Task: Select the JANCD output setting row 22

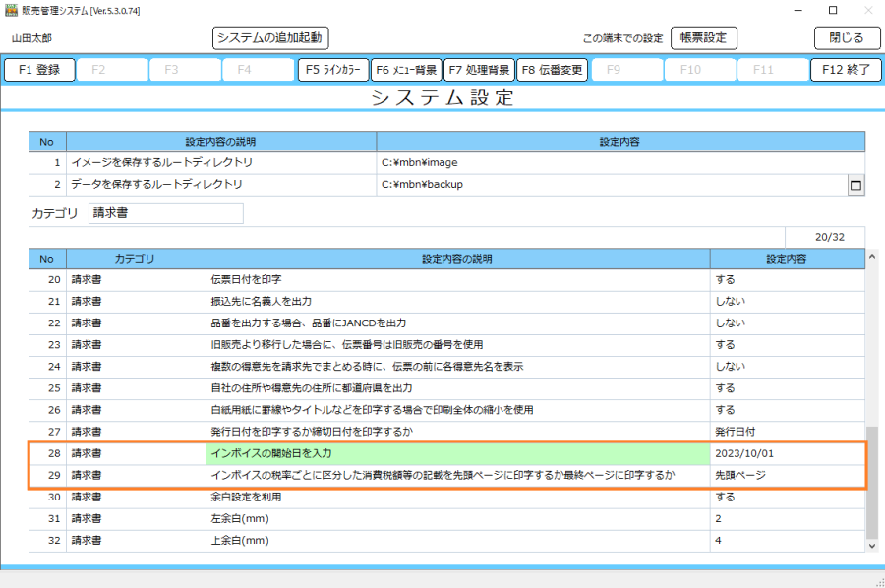Action: coord(447,323)
